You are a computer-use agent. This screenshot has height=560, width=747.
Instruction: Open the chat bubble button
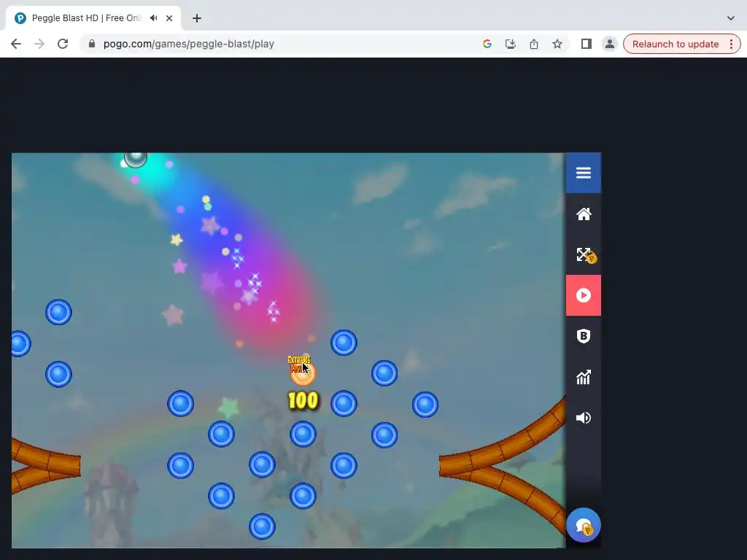pos(583,525)
